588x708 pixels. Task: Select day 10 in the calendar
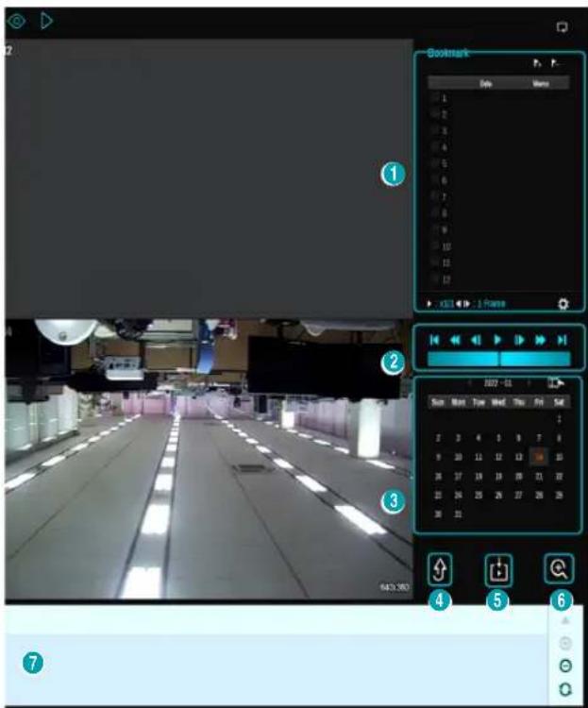pyautogui.click(x=458, y=457)
